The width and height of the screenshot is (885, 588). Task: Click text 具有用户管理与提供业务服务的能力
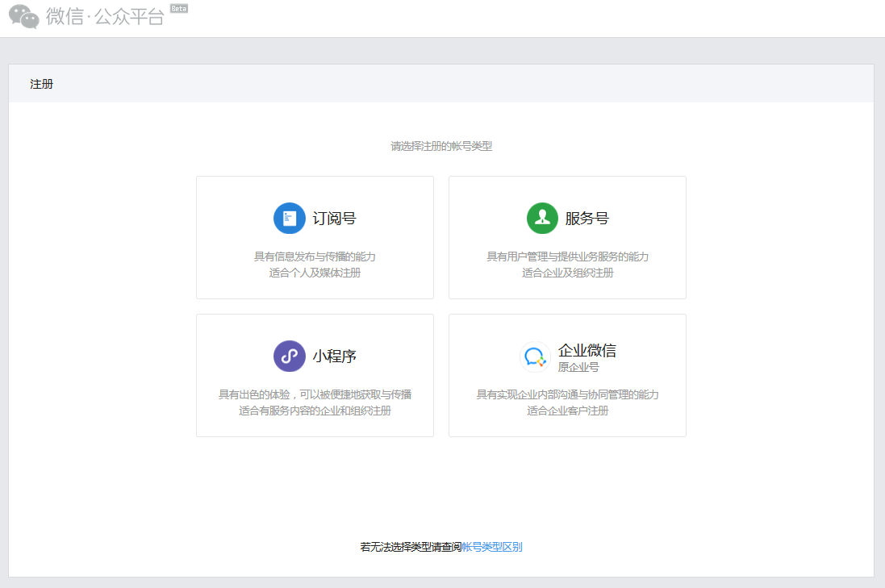click(x=567, y=256)
